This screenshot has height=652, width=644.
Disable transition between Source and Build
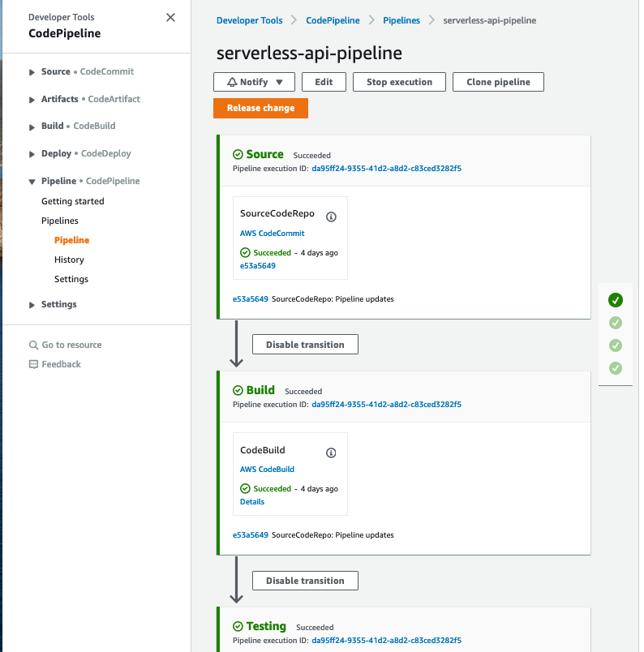(305, 345)
